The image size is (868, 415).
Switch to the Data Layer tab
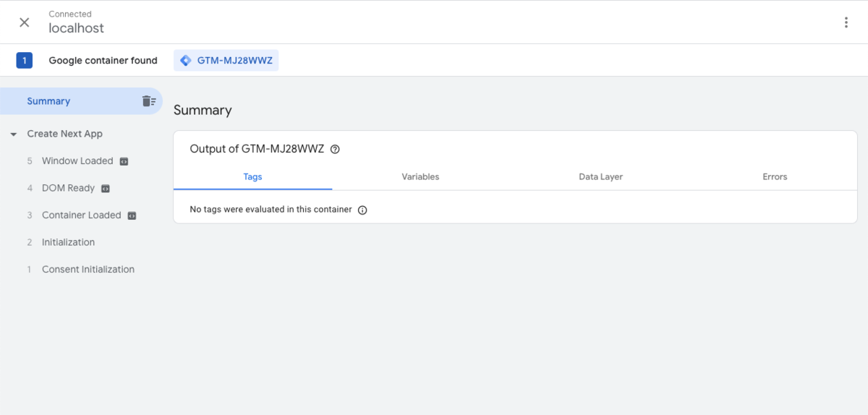pos(600,176)
